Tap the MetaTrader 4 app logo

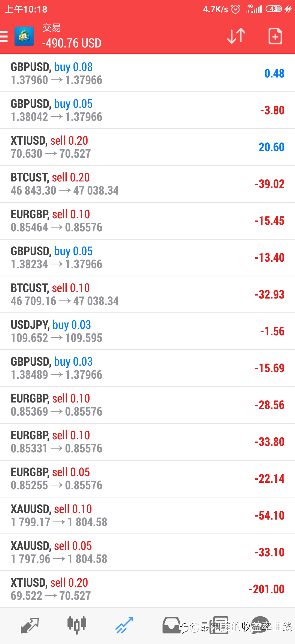24,36
